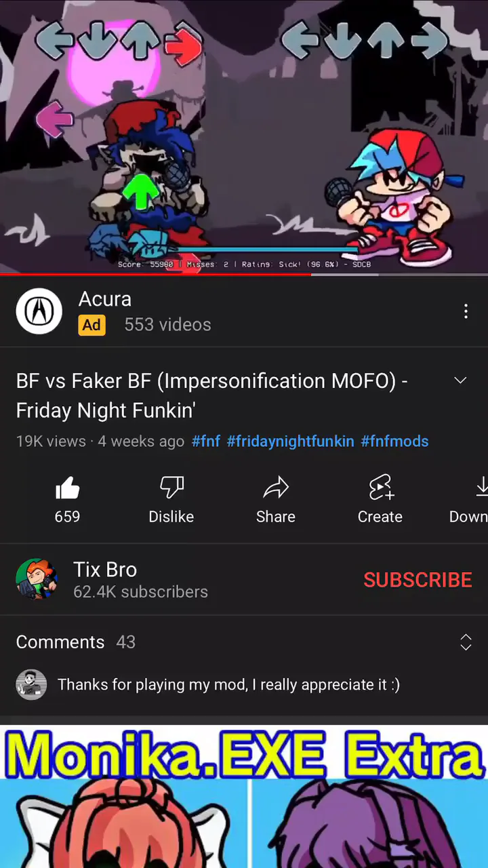Open the #fnf hashtag link

click(x=206, y=441)
